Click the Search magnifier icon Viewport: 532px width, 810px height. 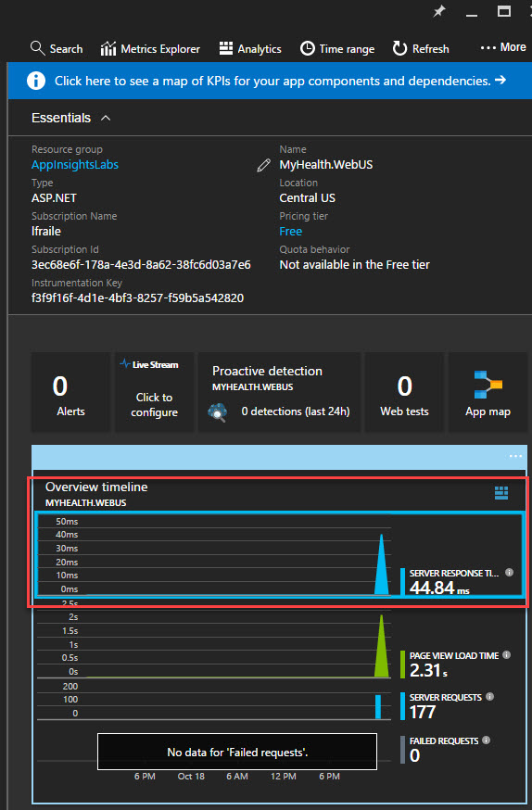click(38, 48)
